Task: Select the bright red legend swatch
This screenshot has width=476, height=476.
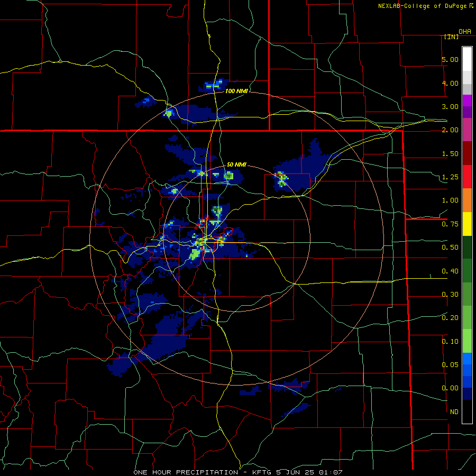Action: tap(467, 177)
